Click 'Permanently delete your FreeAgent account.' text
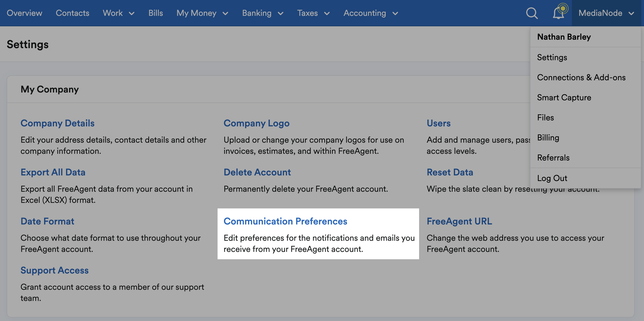 (306, 189)
